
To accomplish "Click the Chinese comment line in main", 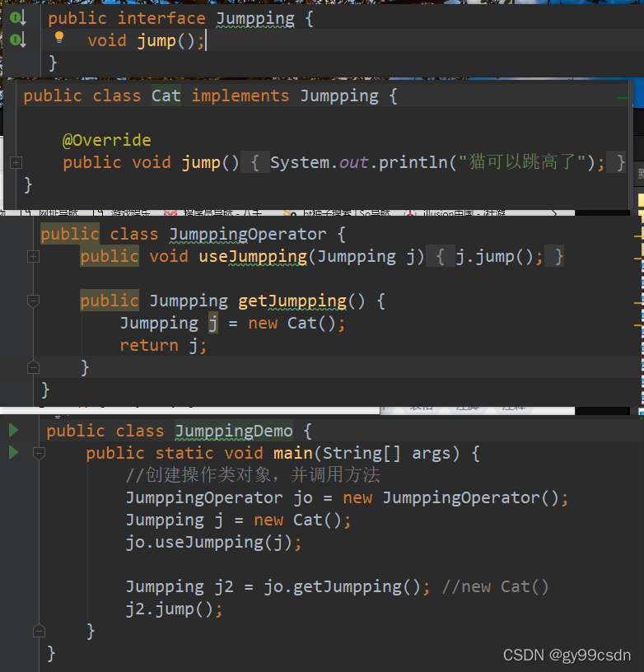I will point(253,475).
